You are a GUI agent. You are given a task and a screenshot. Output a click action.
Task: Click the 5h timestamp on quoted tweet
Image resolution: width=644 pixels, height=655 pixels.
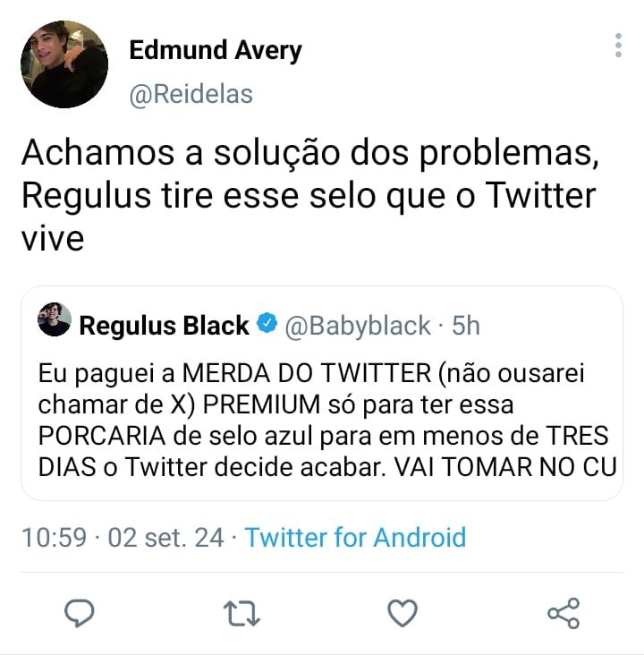tap(466, 326)
